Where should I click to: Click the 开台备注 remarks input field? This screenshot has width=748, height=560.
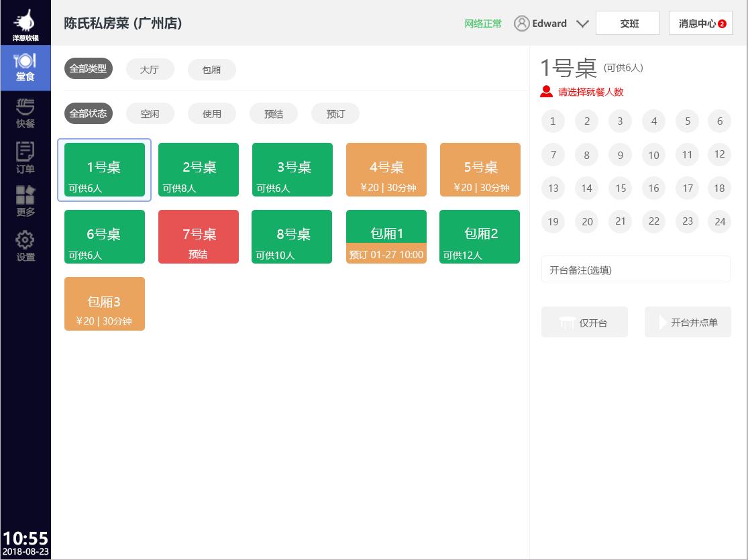point(636,270)
